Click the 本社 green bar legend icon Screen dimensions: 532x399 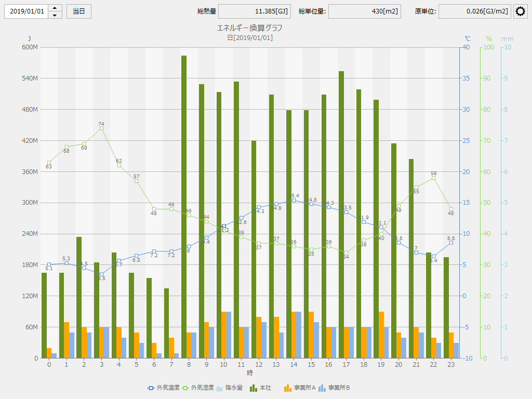click(x=254, y=388)
